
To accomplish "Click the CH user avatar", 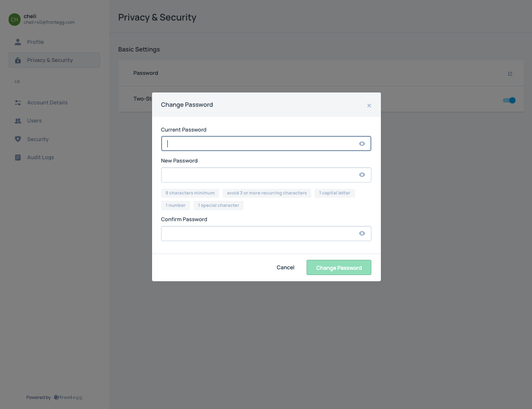I will pyautogui.click(x=14, y=20).
